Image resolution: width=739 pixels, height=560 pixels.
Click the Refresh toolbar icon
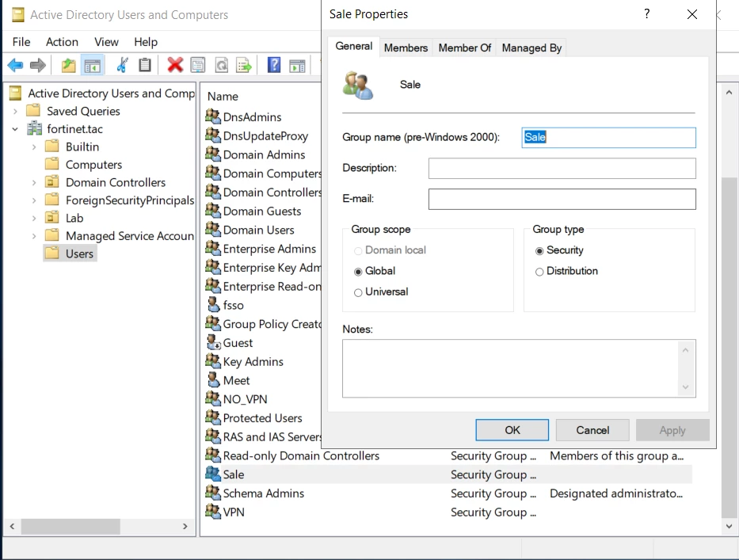(x=221, y=65)
